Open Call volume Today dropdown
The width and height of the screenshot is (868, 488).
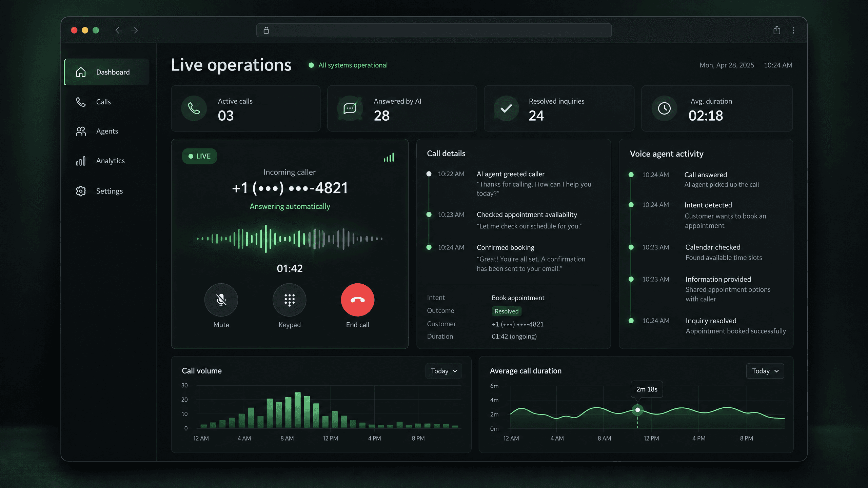pyautogui.click(x=443, y=371)
